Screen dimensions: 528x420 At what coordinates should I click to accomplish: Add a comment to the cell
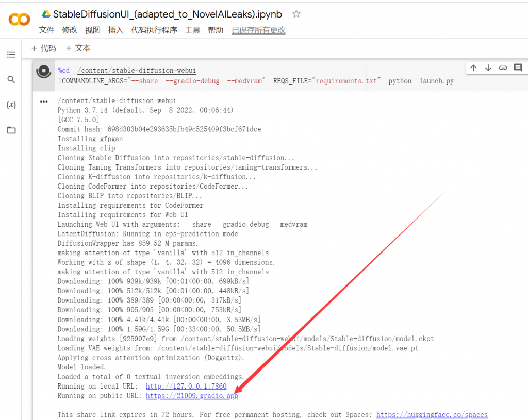pos(518,68)
